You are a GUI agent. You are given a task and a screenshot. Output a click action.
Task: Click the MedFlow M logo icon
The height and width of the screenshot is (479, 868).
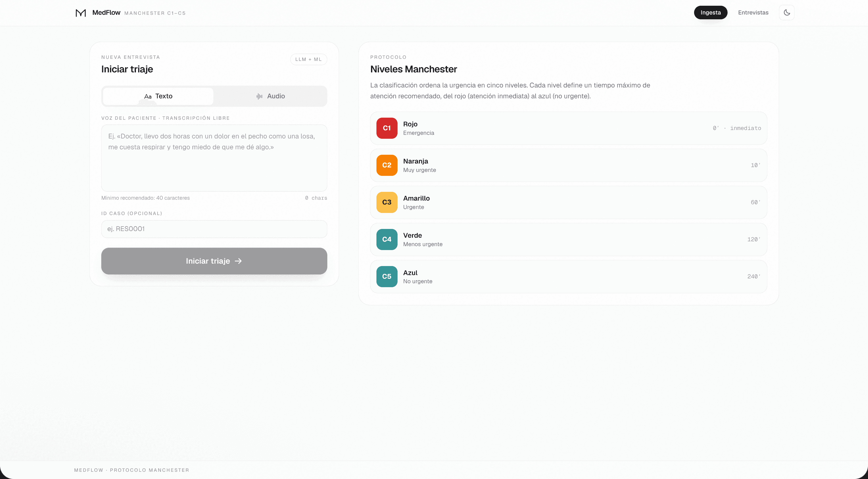[80, 13]
